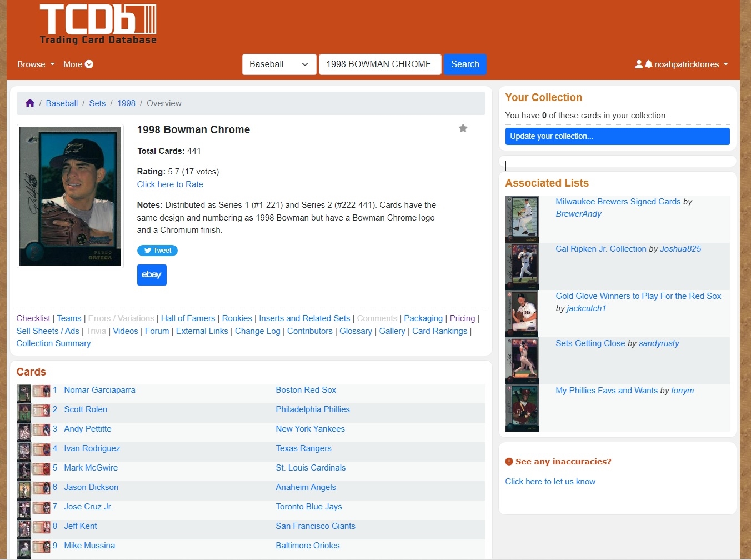Open Card Rankings link
751x560 pixels.
click(440, 331)
